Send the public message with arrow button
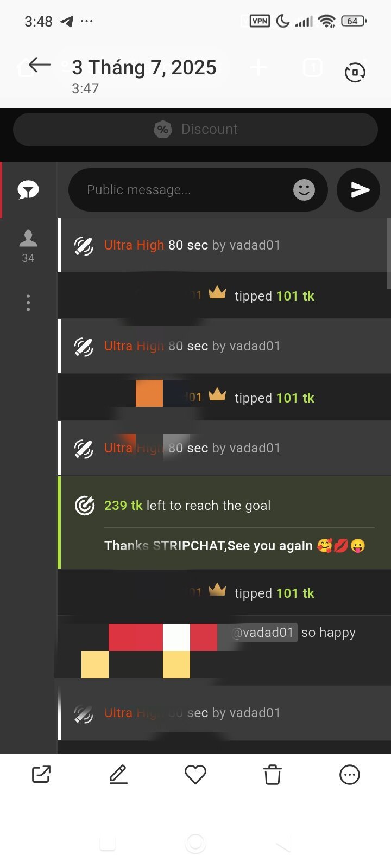This screenshot has width=391, height=868. click(358, 190)
